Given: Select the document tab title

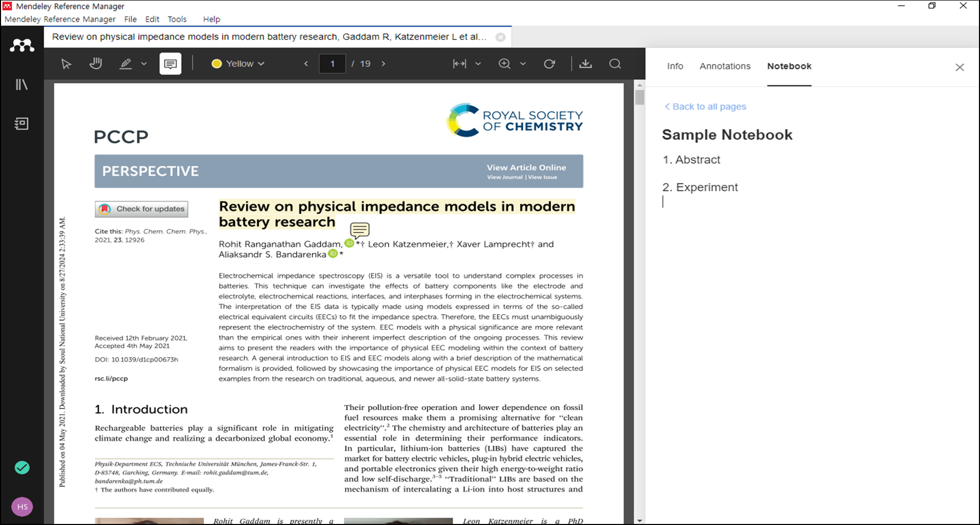Looking at the screenshot, I should pyautogui.click(x=269, y=37).
